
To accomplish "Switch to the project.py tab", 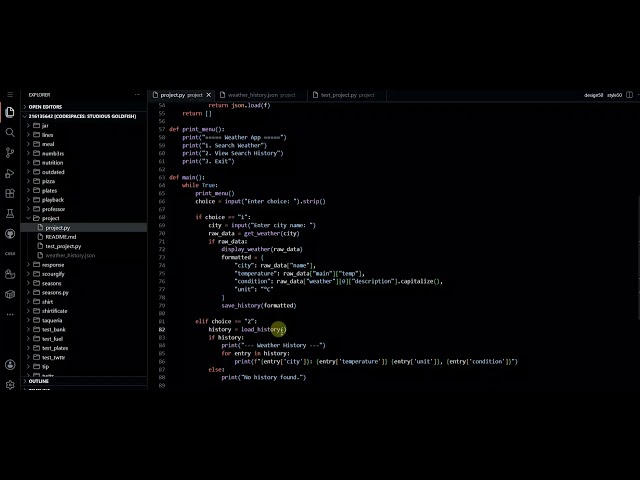I will point(181,95).
